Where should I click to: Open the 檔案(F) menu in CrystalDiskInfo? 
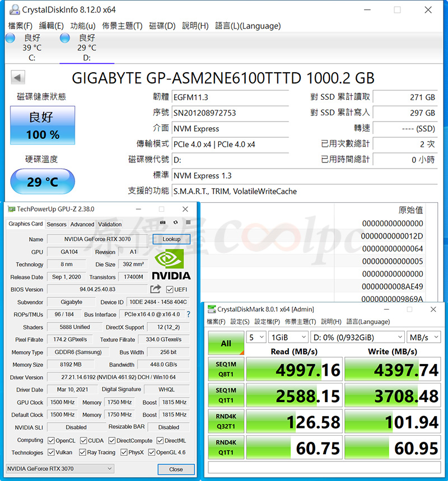click(20, 26)
